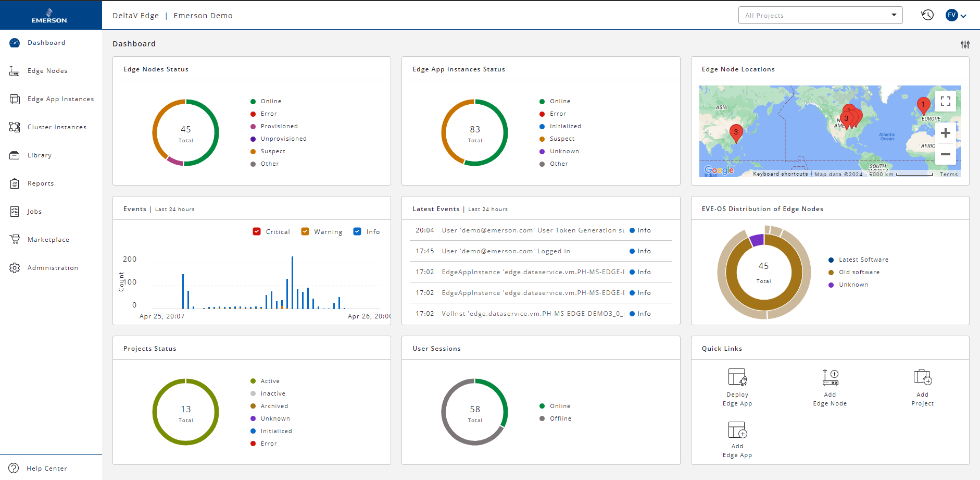Screen dimensions: 980x480
Task: Open the Library section
Action: (39, 155)
